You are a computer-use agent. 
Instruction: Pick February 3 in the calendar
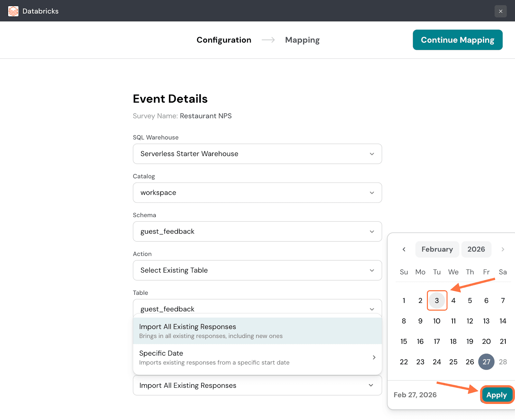pyautogui.click(x=437, y=301)
